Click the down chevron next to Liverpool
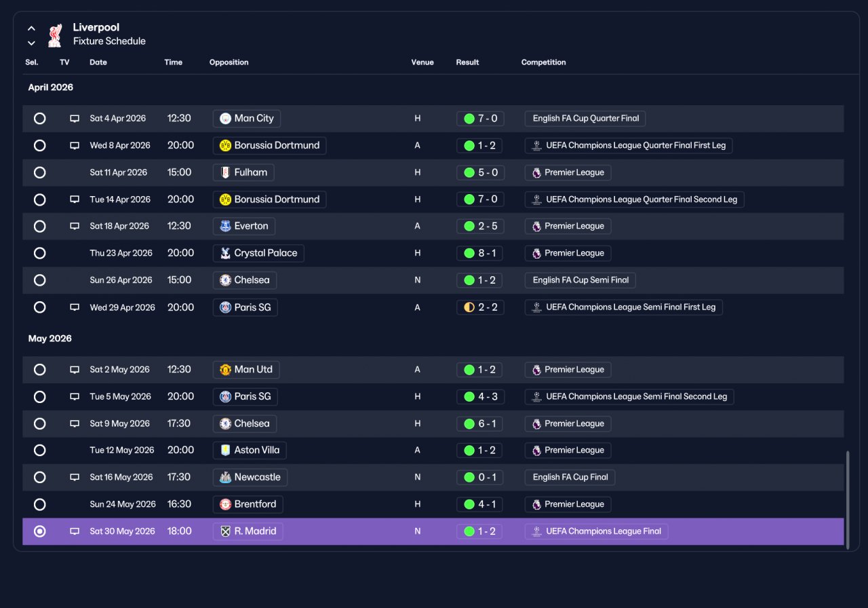 click(31, 43)
